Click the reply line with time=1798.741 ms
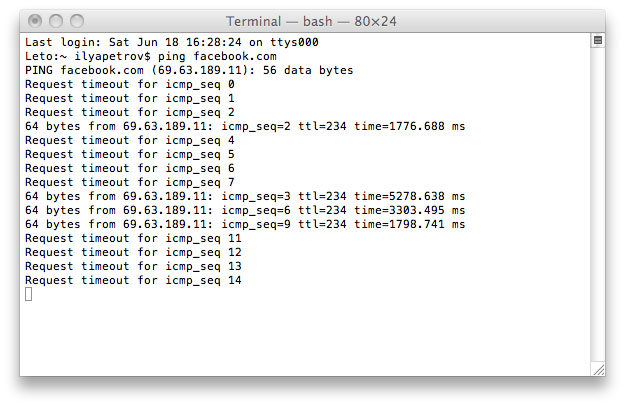Viewport: 625px width, 406px height. [244, 225]
